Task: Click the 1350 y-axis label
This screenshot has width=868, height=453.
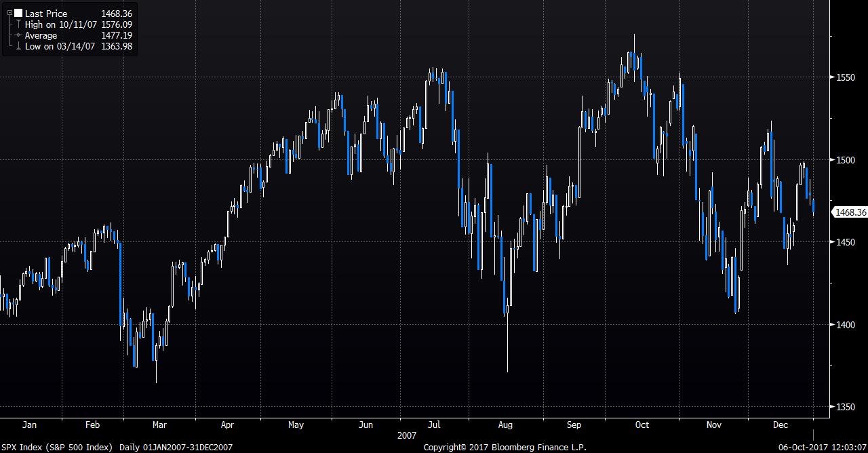Action: [x=844, y=407]
